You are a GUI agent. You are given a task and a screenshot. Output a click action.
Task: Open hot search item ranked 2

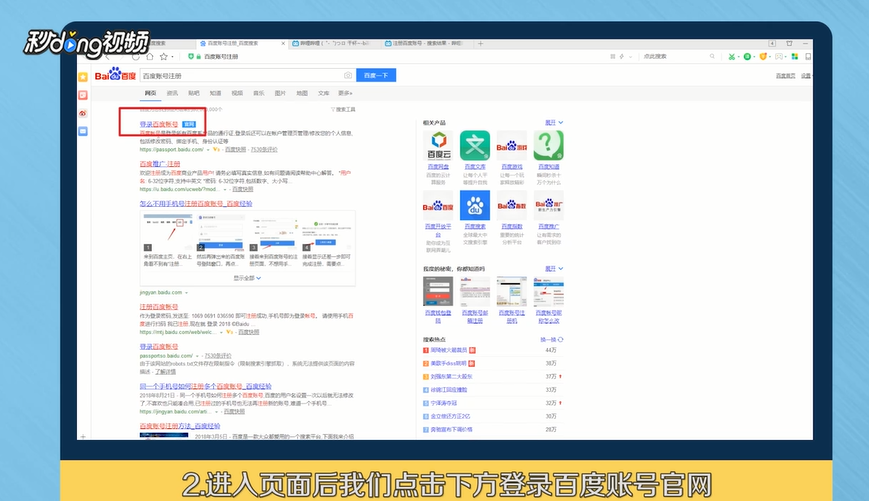[x=449, y=364]
